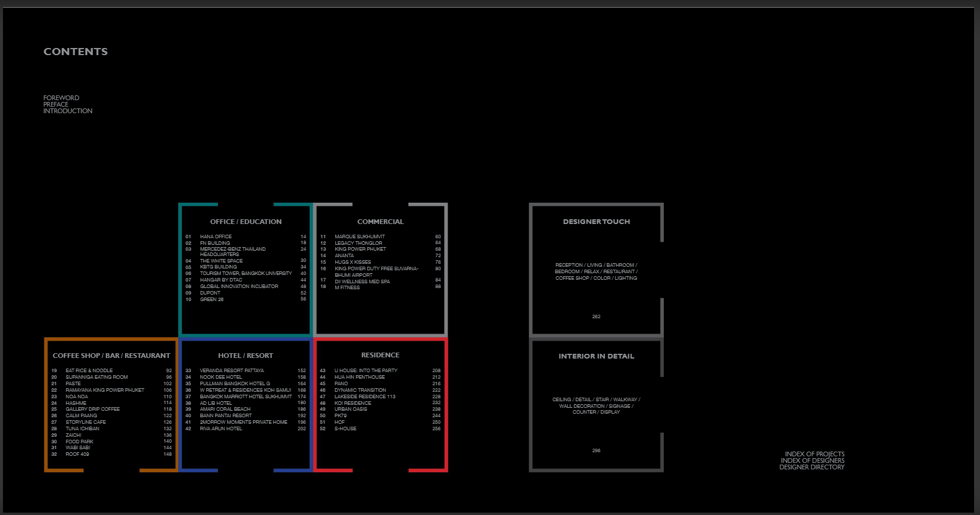Select the FOREWORD entry
Image resolution: width=980 pixels, height=515 pixels.
(x=61, y=98)
